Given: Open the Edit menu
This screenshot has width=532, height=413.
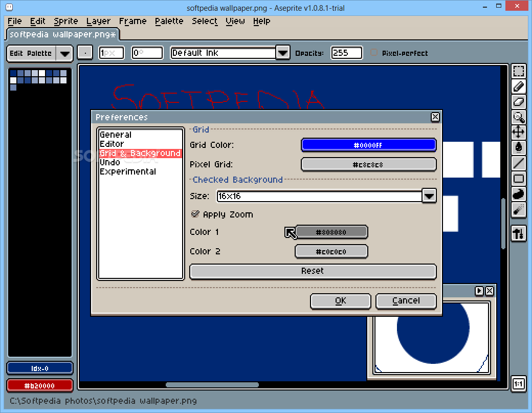Looking at the screenshot, I should point(38,21).
